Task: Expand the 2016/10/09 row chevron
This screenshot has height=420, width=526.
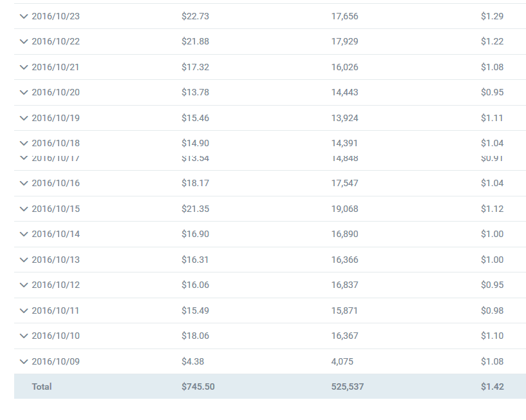Action: point(24,361)
